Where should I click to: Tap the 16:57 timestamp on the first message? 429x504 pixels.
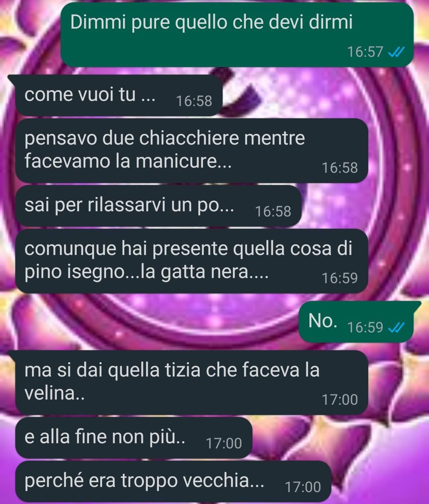tap(365, 52)
